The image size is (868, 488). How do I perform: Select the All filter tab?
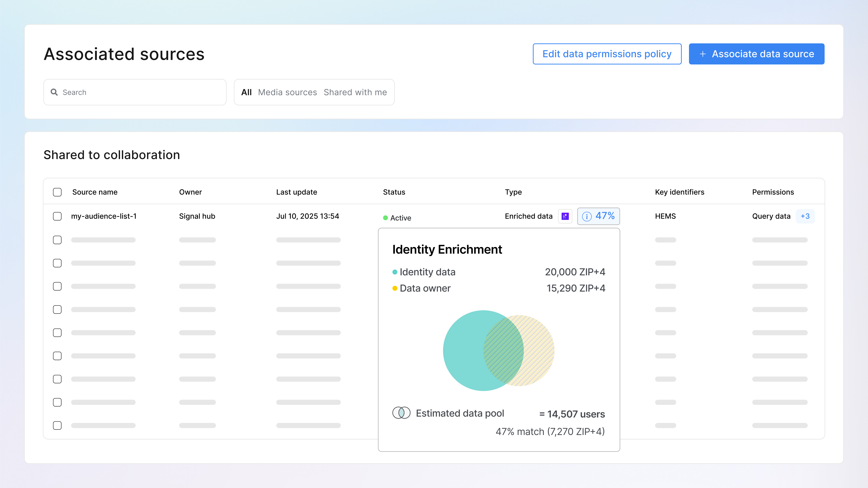click(246, 92)
